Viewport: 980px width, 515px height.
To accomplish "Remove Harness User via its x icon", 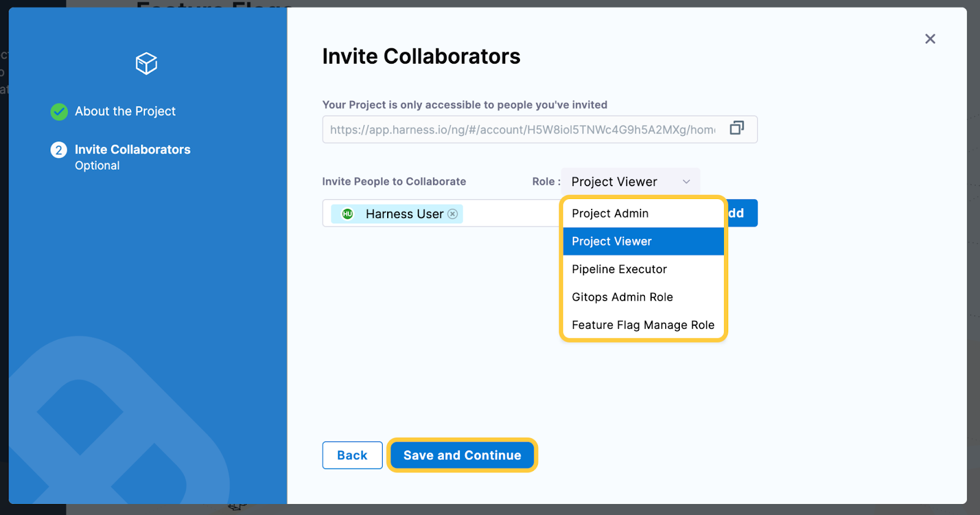I will pyautogui.click(x=453, y=214).
